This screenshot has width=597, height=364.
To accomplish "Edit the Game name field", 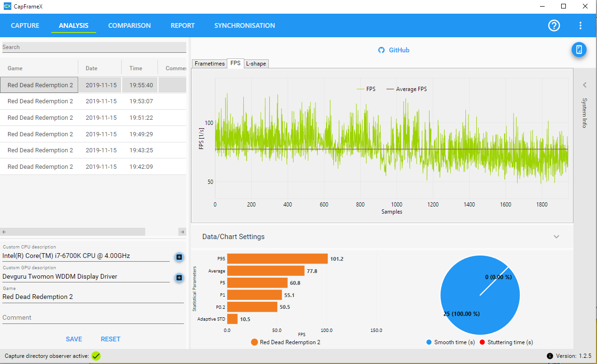I will [93, 297].
